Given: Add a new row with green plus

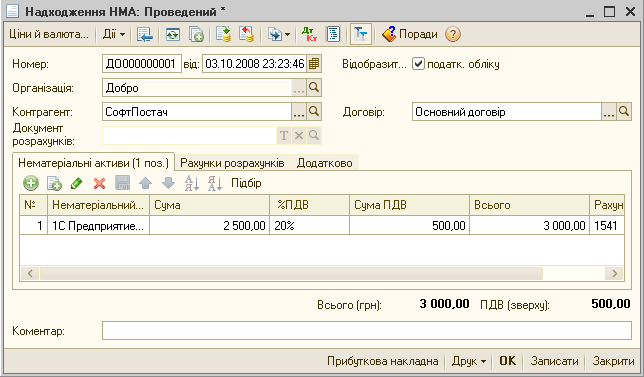Looking at the screenshot, I should click(31, 183).
